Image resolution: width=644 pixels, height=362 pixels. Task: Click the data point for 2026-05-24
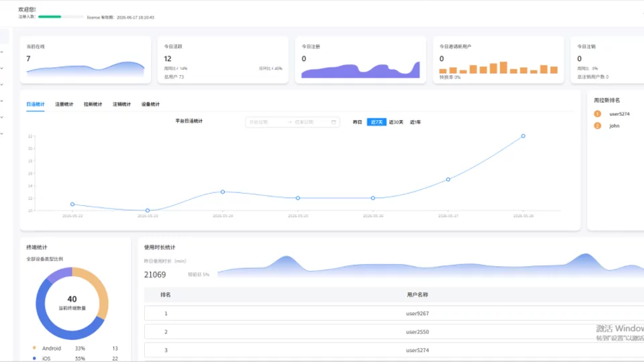[x=223, y=192]
